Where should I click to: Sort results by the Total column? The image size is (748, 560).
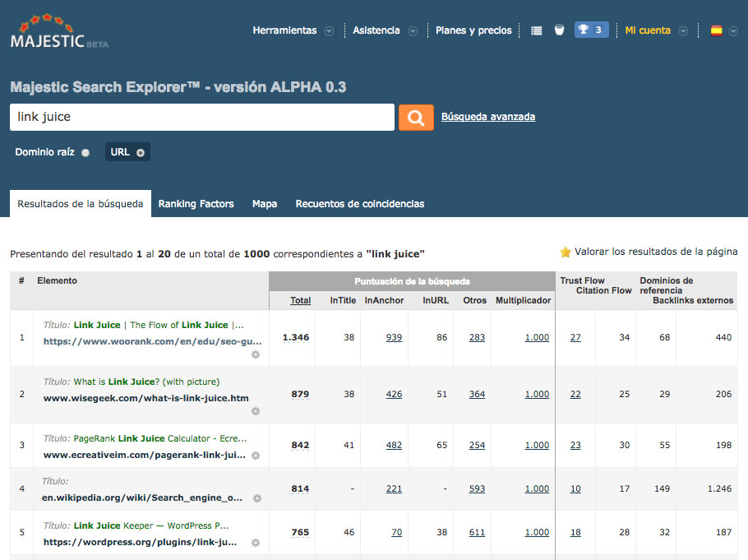click(x=300, y=300)
